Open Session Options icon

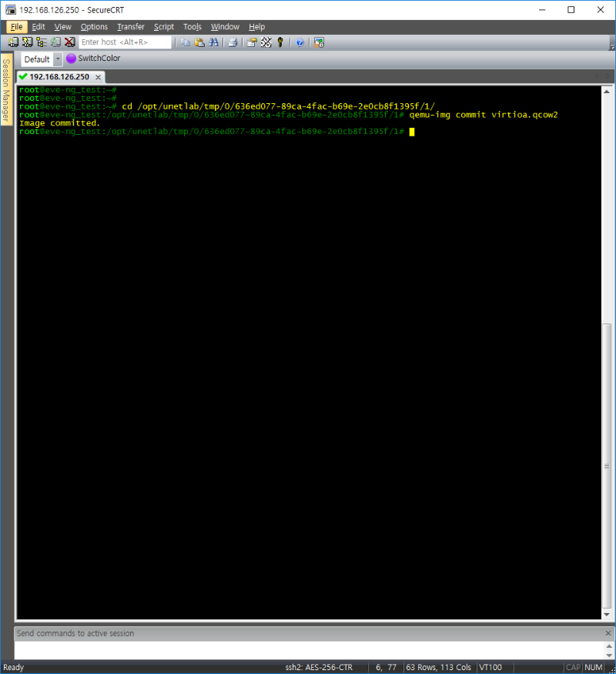tap(252, 42)
